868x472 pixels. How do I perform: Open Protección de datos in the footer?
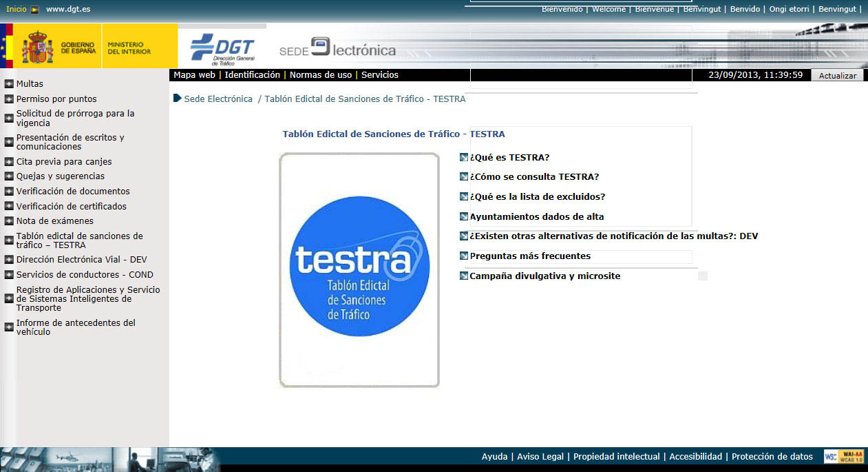[x=772, y=457]
